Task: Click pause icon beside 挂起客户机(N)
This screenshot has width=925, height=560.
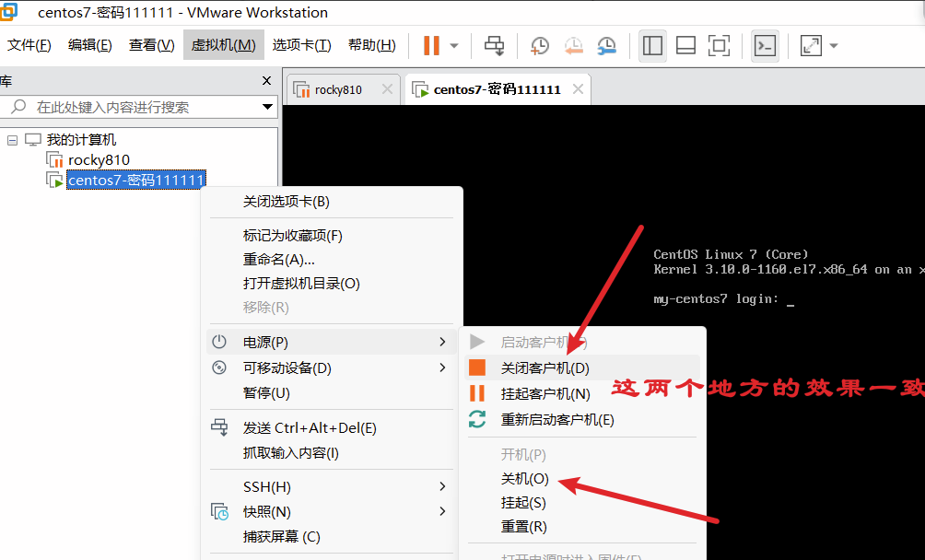Action: [x=476, y=393]
